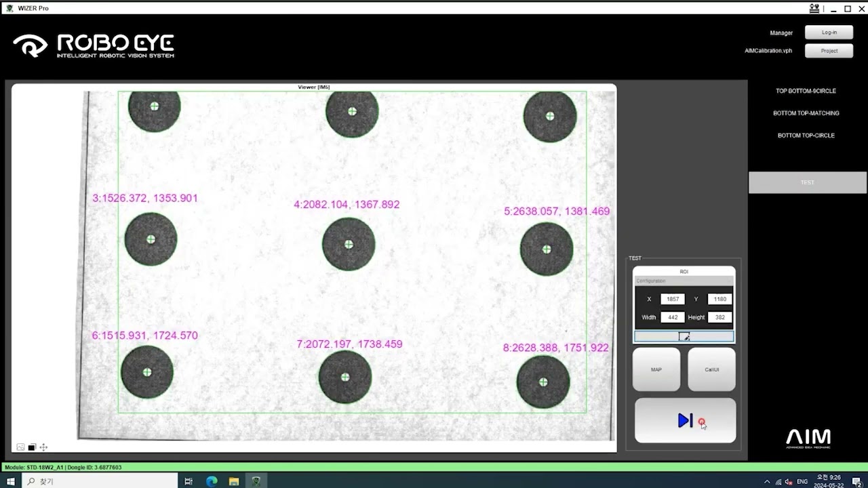Click the muted volume tray icon

(789, 482)
